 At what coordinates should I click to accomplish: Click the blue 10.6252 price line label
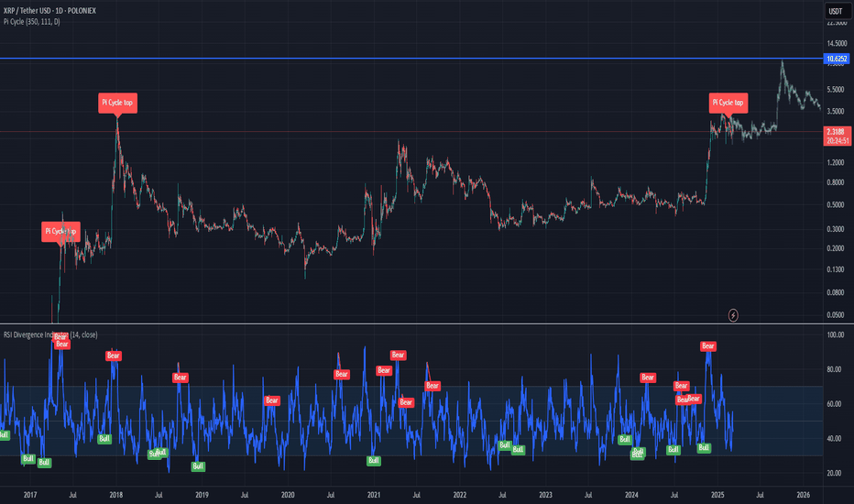tap(837, 59)
